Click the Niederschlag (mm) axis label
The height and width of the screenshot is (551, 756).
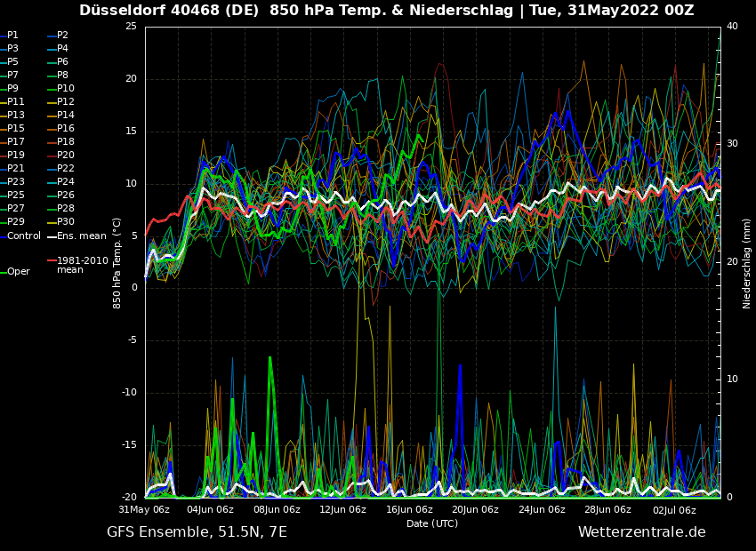click(x=747, y=263)
